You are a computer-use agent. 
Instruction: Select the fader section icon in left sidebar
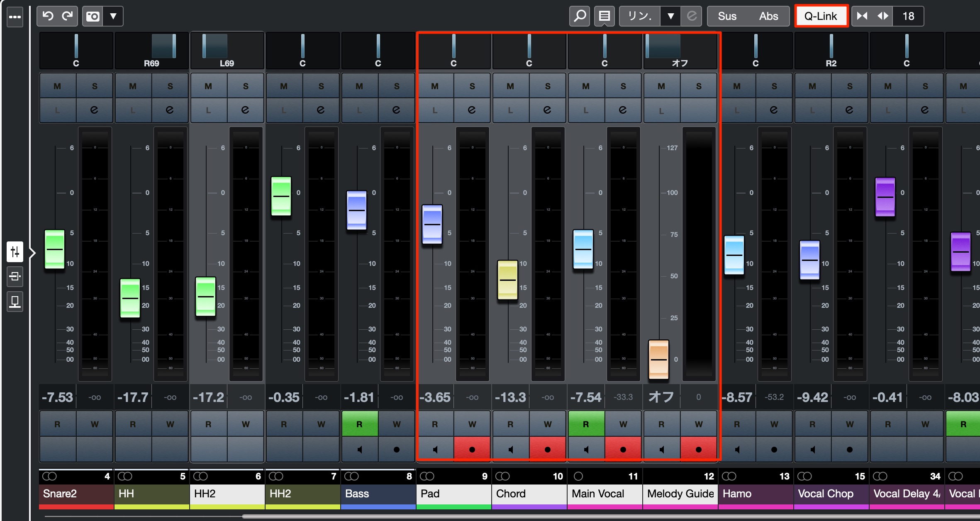[15, 252]
